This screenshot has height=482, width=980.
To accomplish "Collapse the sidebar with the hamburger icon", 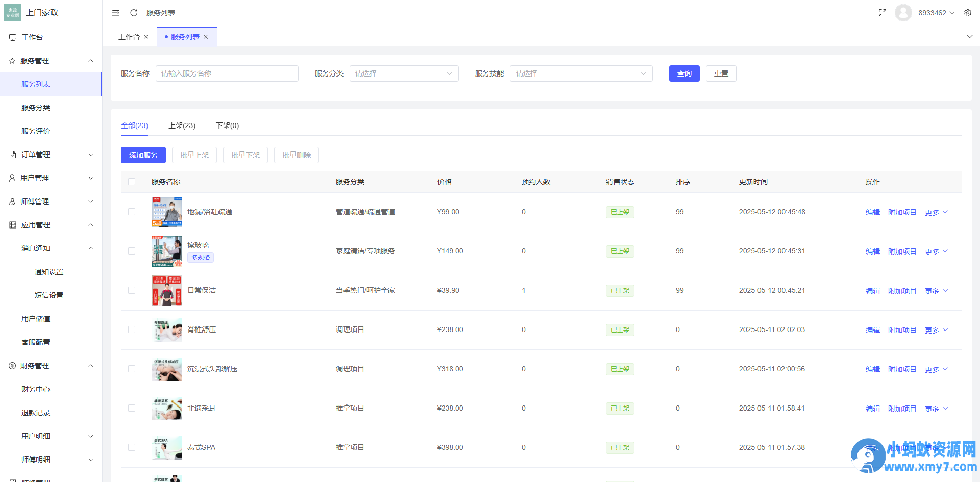I will [115, 13].
